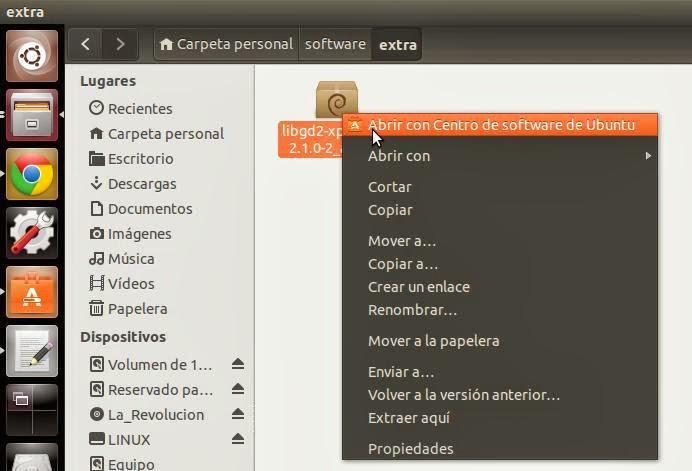
Task: Eject the La_Revolucion disc
Action: 238,414
